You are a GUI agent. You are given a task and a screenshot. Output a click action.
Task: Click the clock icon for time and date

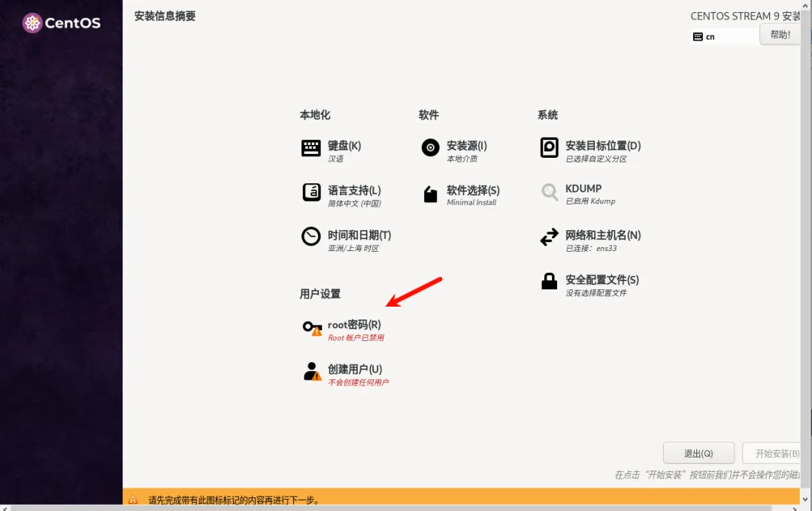pos(311,237)
